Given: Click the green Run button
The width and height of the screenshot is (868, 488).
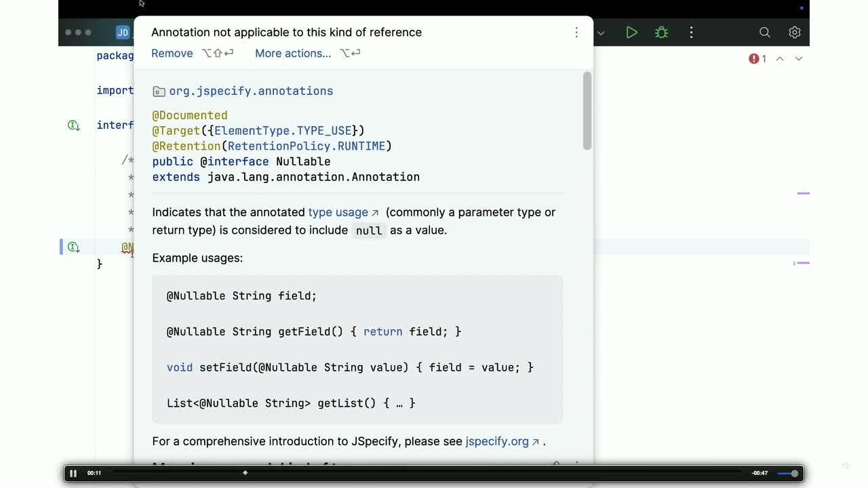Looking at the screenshot, I should pyautogui.click(x=631, y=33).
